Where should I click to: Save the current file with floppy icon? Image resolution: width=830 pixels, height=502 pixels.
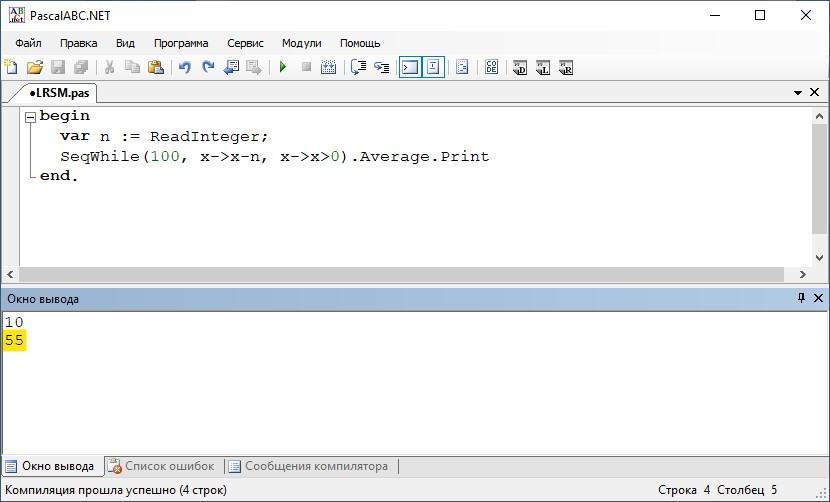(58, 67)
